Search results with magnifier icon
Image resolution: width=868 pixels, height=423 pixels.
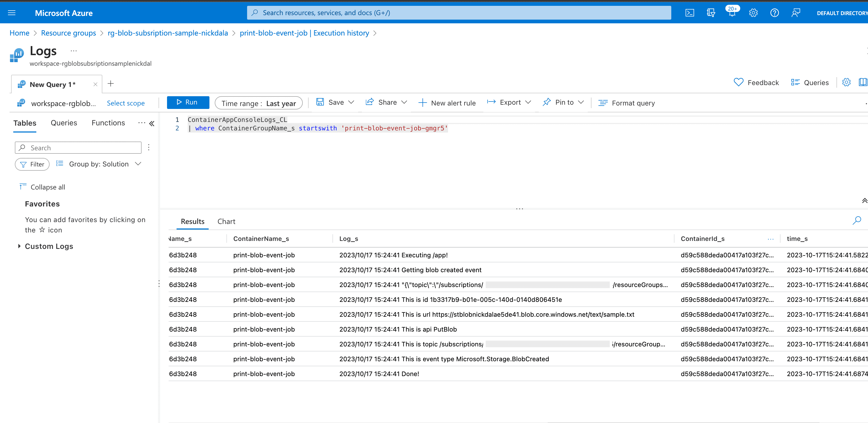(857, 221)
